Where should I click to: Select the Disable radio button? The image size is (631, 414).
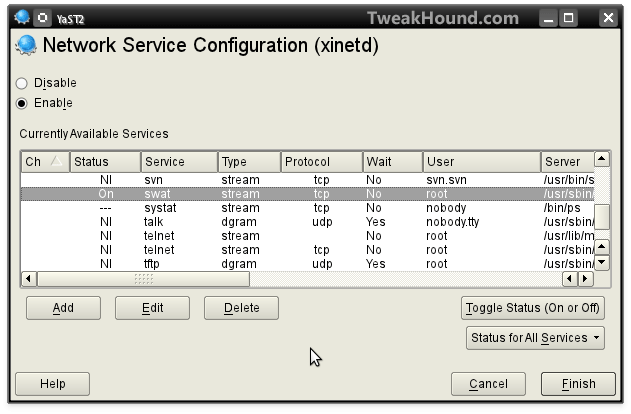pos(22,83)
